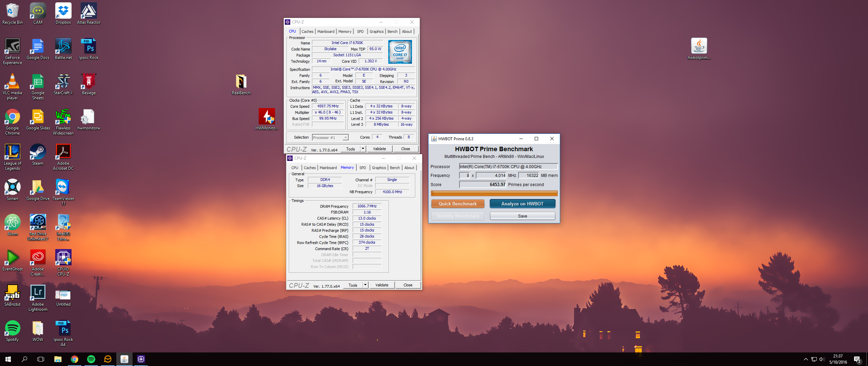Screen dimensions: 868x366
Task: Launch Steam from the desktop
Action: pos(38,155)
